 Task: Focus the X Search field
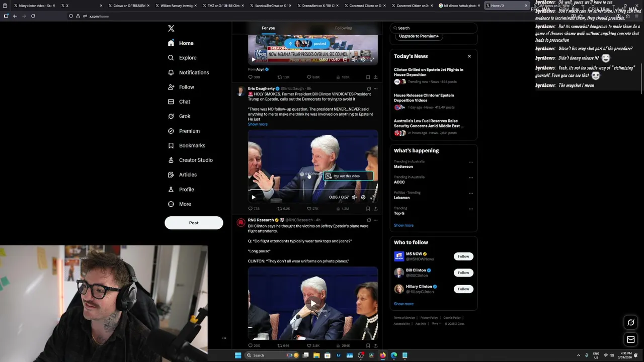pyautogui.click(x=434, y=28)
